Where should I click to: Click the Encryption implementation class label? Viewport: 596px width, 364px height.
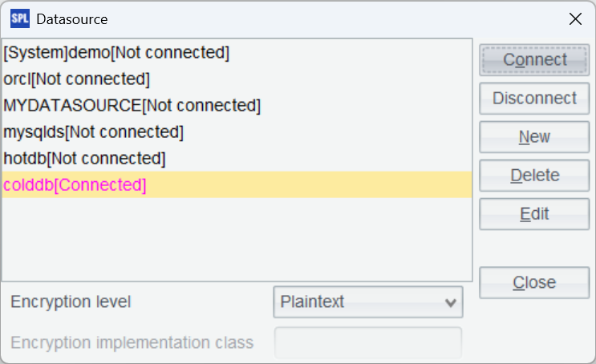pyautogui.click(x=132, y=343)
